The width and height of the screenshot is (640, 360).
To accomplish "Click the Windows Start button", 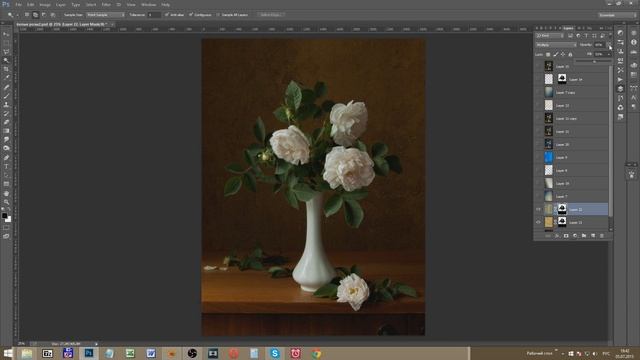I will click(x=8, y=353).
